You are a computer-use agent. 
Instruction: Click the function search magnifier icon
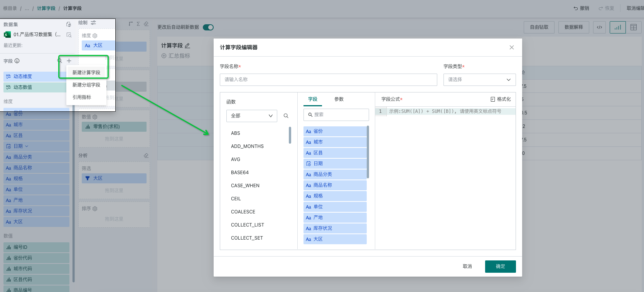[286, 116]
